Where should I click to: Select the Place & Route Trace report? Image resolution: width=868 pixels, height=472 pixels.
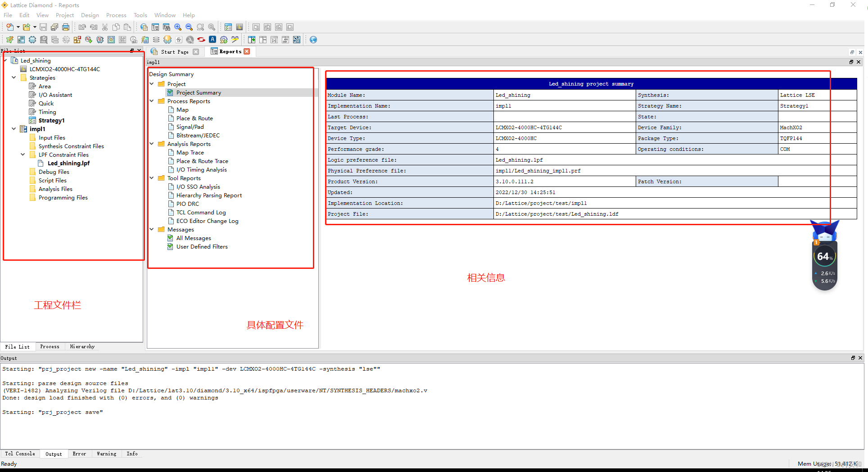pyautogui.click(x=202, y=161)
